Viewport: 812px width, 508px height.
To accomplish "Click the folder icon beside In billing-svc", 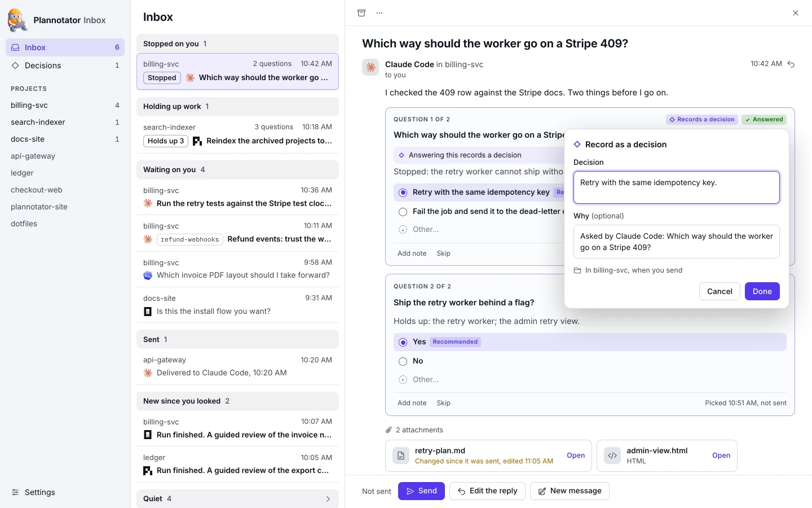I will pos(577,270).
